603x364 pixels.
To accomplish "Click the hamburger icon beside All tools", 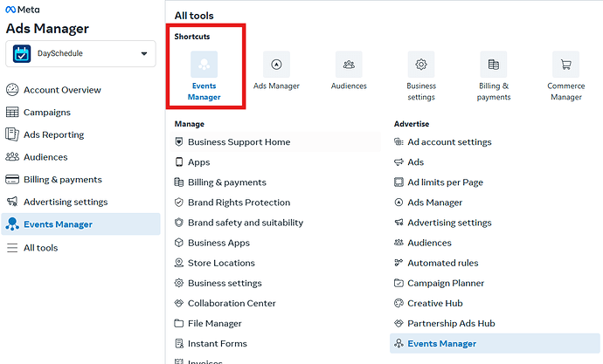I will pyautogui.click(x=12, y=248).
